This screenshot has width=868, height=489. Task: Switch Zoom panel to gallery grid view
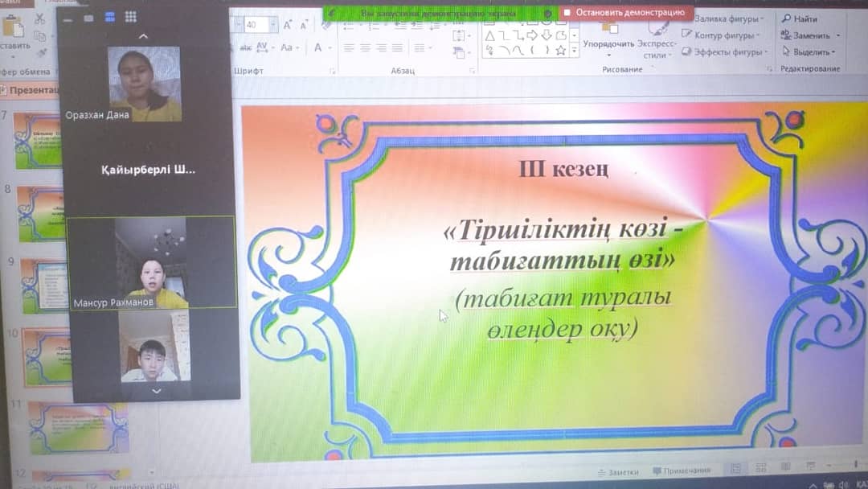130,17
